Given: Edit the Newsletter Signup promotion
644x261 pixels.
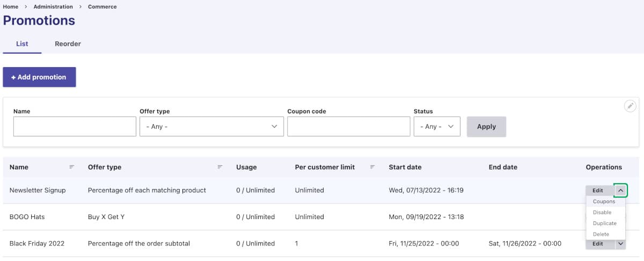Looking at the screenshot, I should [598, 190].
